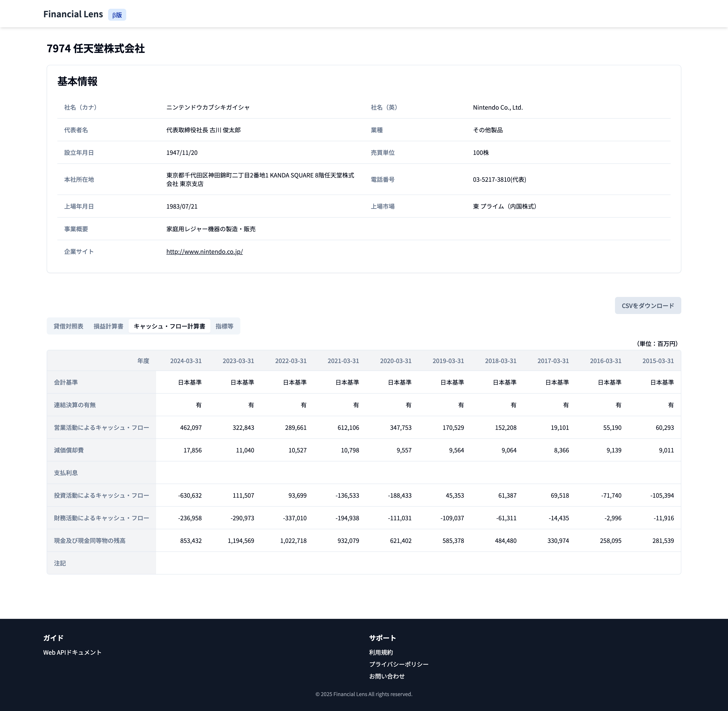This screenshot has width=728, height=711.
Task: Click the Financial Lens logo
Action: point(73,14)
